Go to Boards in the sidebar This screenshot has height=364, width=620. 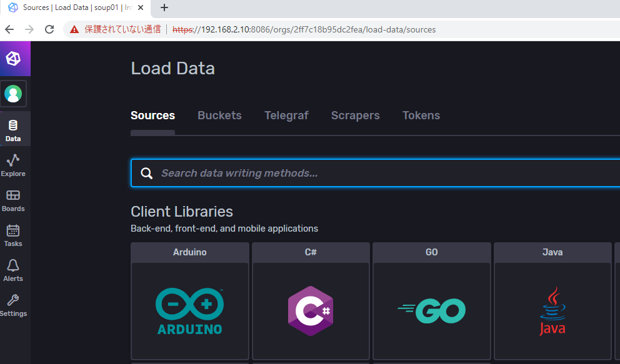pos(13,200)
